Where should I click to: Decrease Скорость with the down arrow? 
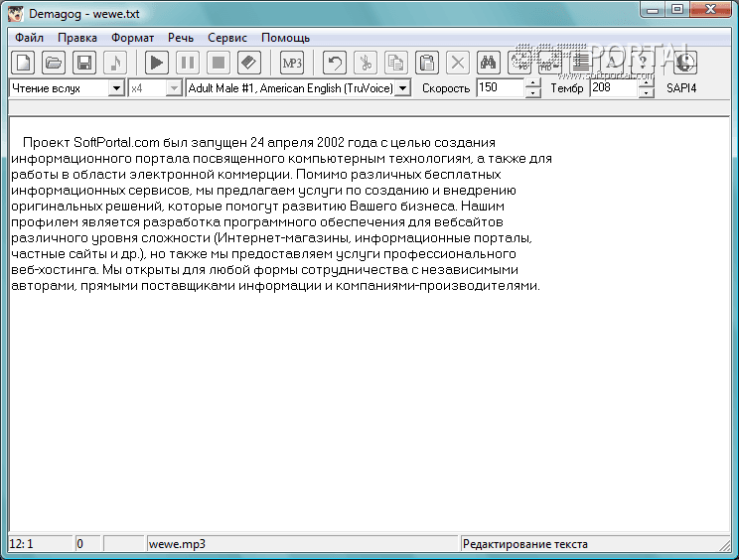pos(532,92)
